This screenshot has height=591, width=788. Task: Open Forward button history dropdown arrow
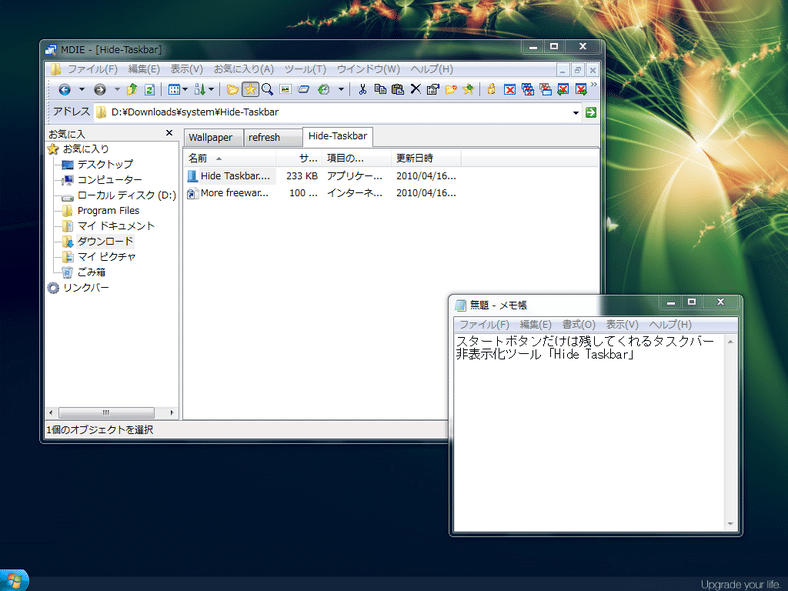click(117, 89)
